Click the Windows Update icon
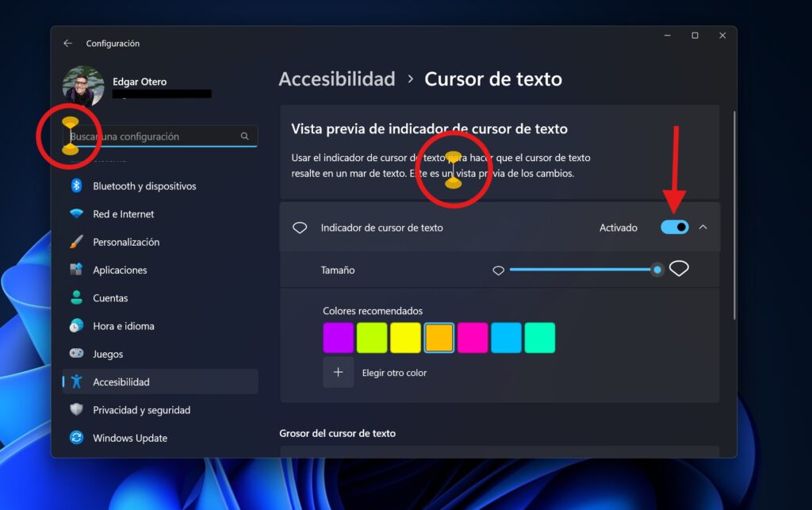The image size is (812, 510). pyautogui.click(x=77, y=438)
